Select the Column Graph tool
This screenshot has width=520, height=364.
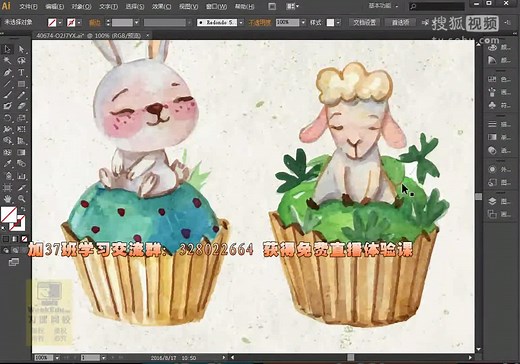21,175
